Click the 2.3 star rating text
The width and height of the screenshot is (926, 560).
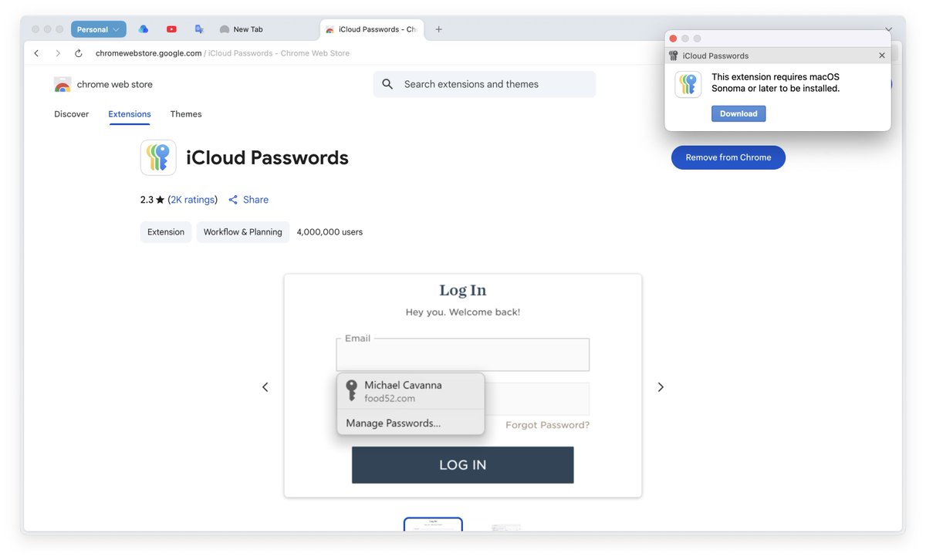click(x=152, y=200)
